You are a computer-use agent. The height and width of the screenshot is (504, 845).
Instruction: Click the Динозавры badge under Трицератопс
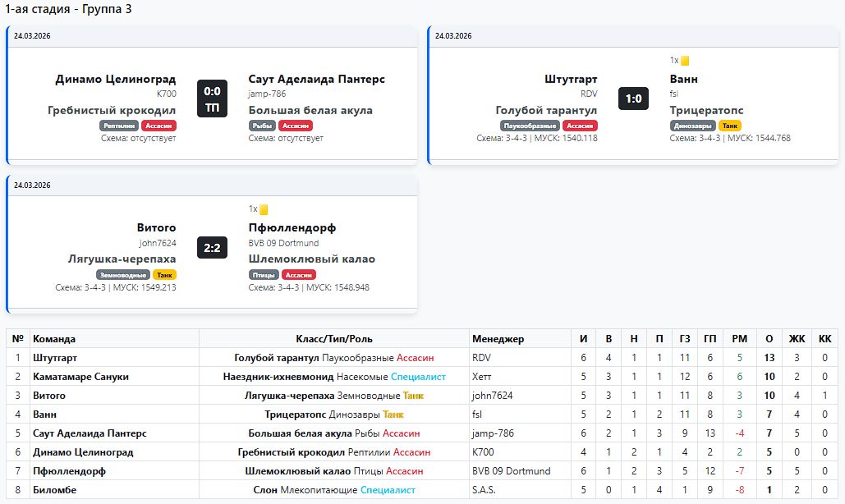[x=692, y=126]
